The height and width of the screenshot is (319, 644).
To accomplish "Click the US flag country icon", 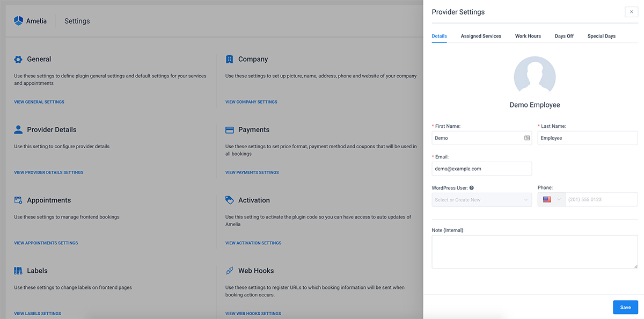I will (x=547, y=199).
